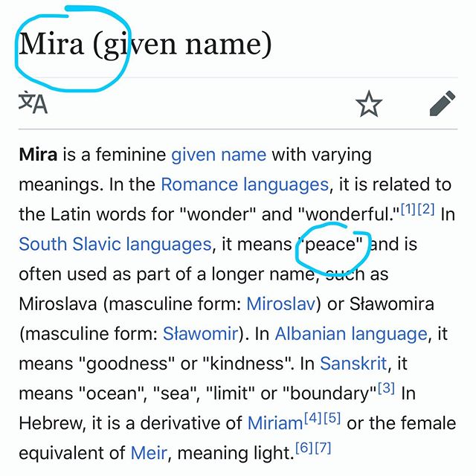Open the language selection icon
476x476 pixels.
33,103
